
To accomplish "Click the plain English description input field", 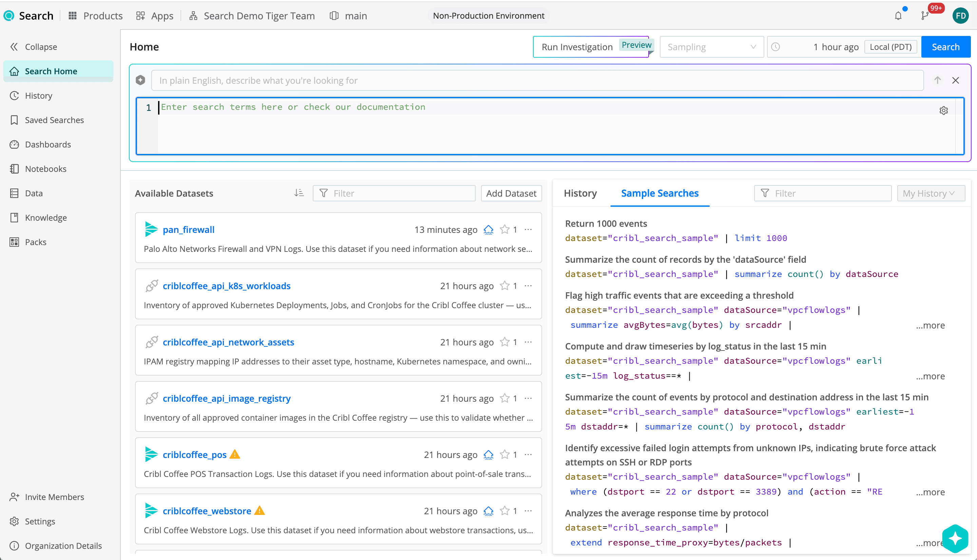I will (537, 80).
